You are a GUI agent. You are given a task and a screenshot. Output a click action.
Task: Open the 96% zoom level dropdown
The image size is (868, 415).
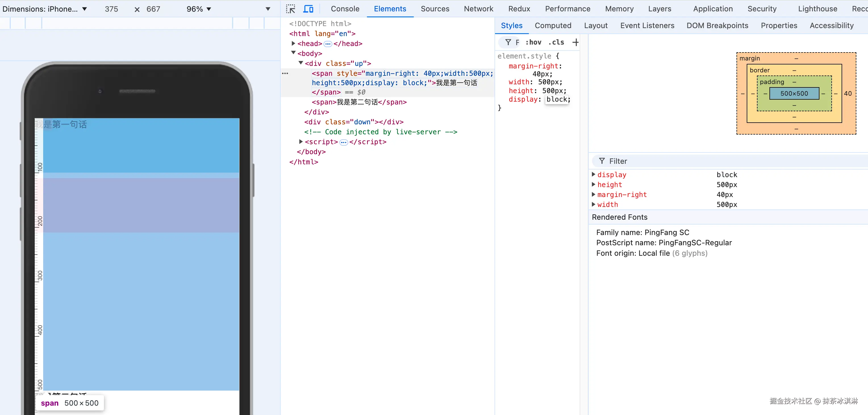pyautogui.click(x=199, y=9)
